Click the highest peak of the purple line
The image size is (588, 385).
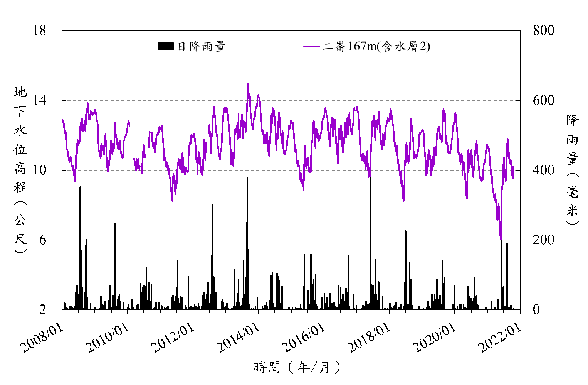[248, 83]
